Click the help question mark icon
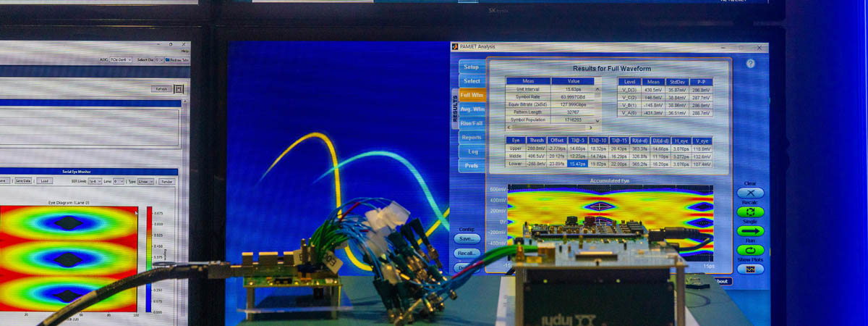This screenshot has width=868, height=326. [750, 64]
